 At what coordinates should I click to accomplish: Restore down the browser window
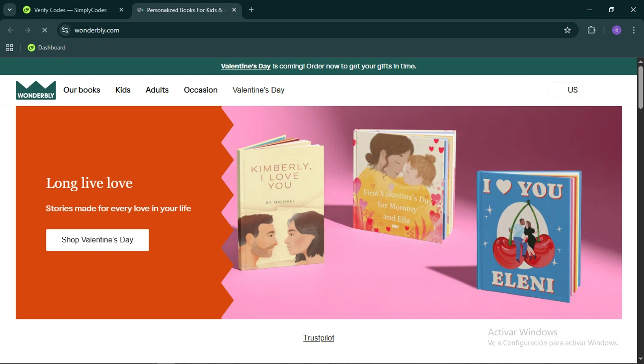click(611, 10)
